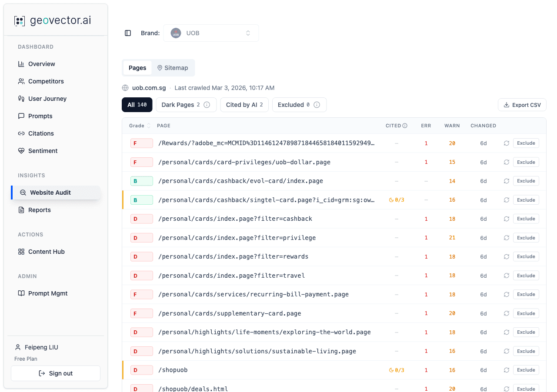Open the Brand UOB dropdown
This screenshot has width=557, height=392.
tap(211, 33)
